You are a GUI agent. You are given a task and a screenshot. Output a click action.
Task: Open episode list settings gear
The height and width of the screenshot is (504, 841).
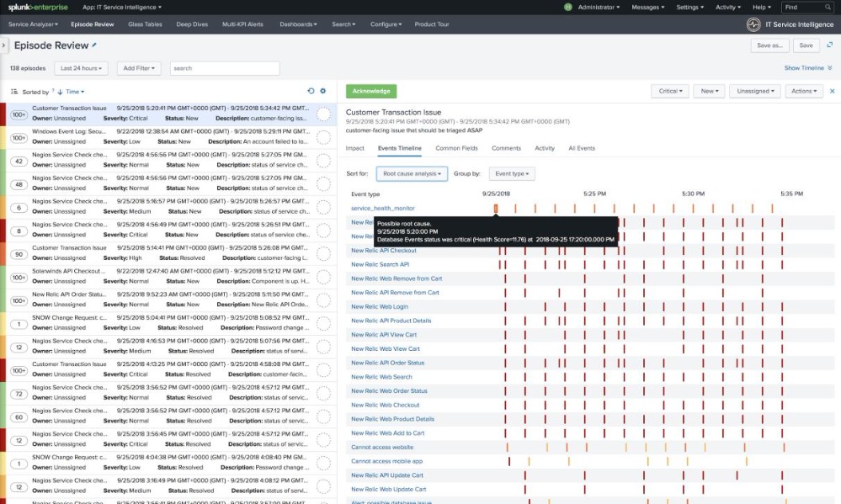click(x=323, y=91)
